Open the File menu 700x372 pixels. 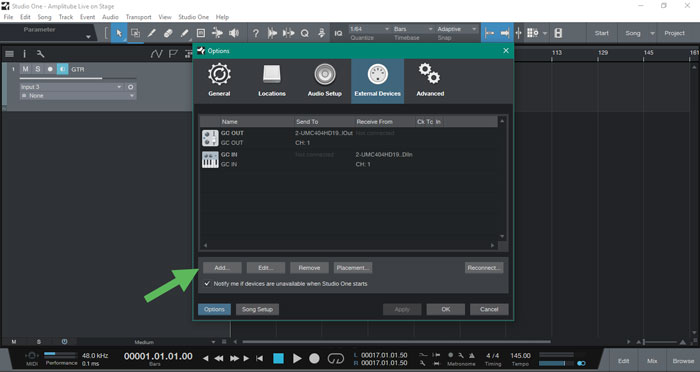coord(8,17)
